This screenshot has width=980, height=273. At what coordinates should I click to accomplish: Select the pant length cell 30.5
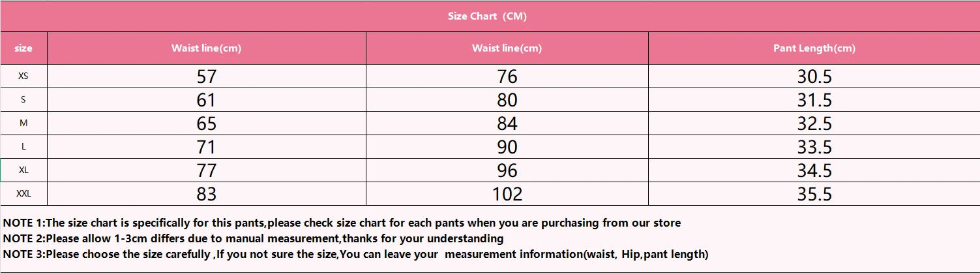click(814, 76)
